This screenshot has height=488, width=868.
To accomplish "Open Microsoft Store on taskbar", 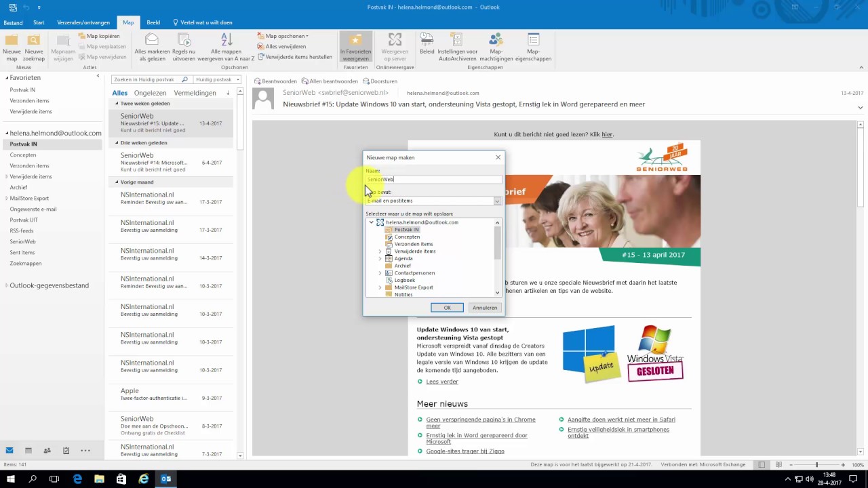I will 121,479.
